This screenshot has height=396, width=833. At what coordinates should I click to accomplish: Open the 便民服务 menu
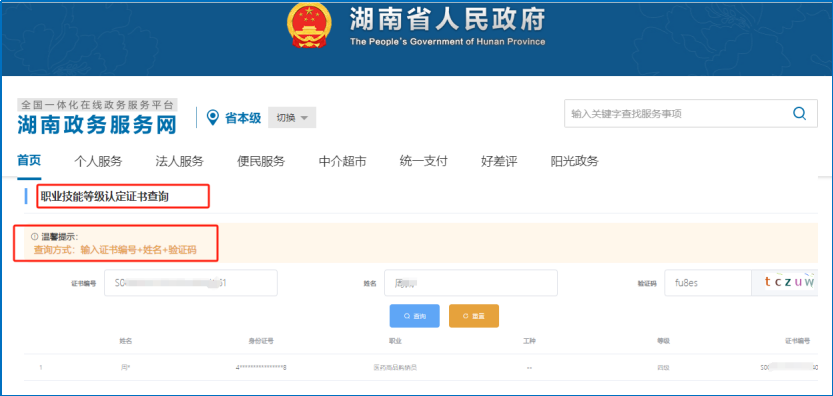tap(261, 161)
